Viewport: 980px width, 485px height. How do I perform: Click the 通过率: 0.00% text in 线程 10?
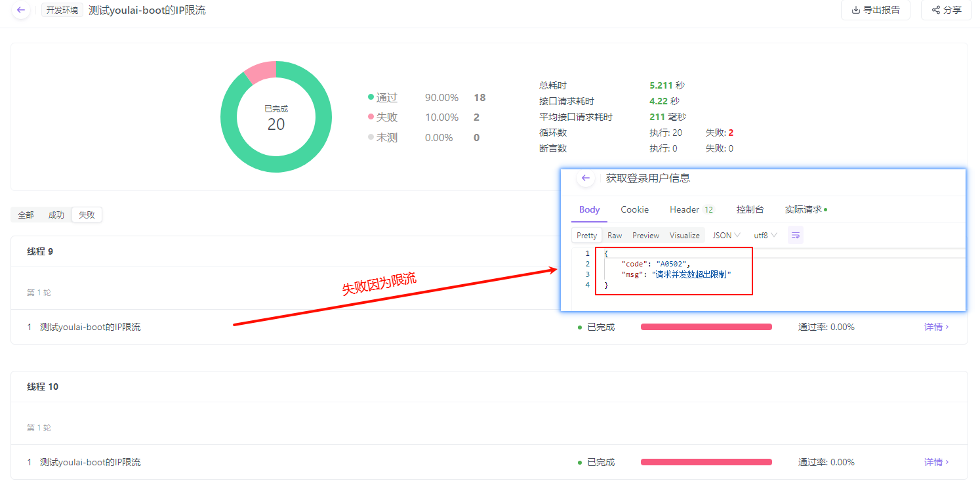coord(827,462)
